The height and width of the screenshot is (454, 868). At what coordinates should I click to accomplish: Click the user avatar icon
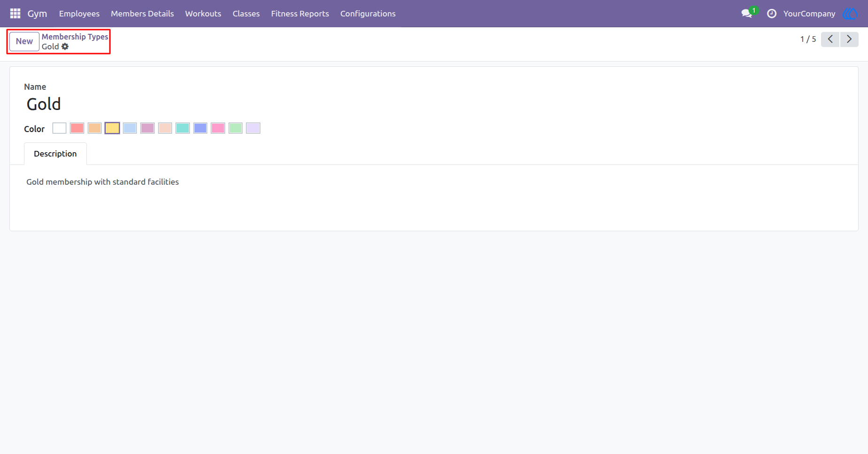850,14
